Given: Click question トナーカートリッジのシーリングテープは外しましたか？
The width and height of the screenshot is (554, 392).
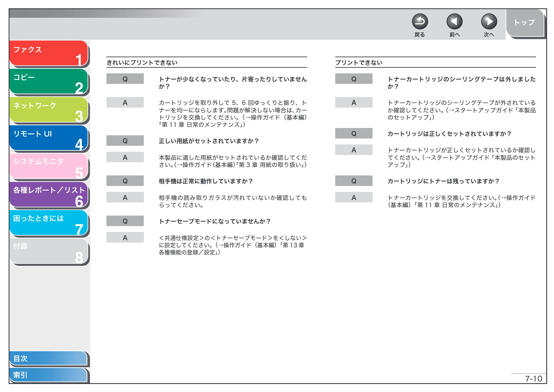Looking at the screenshot, I should pyautogui.click(x=461, y=83).
